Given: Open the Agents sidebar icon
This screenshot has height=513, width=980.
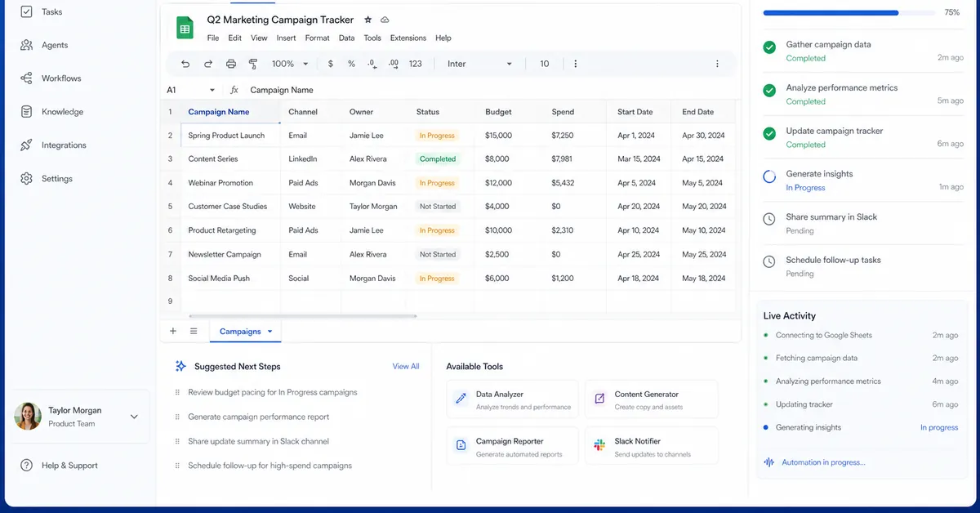Looking at the screenshot, I should 27,45.
